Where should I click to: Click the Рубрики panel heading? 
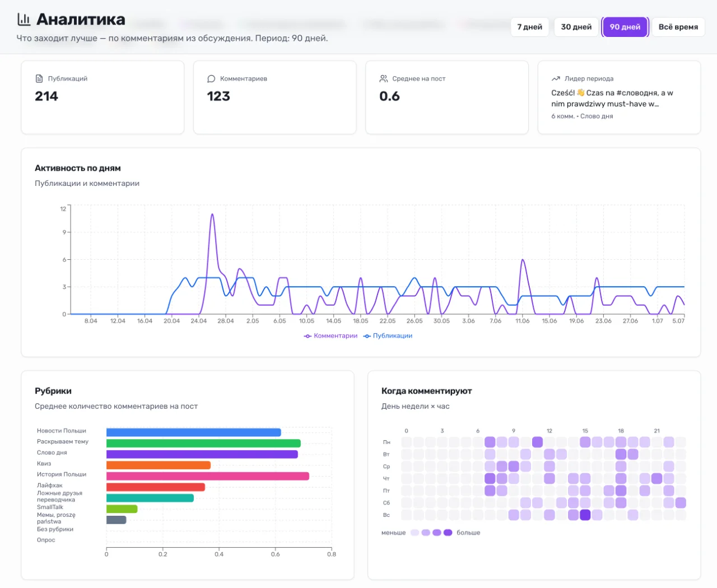pos(53,391)
